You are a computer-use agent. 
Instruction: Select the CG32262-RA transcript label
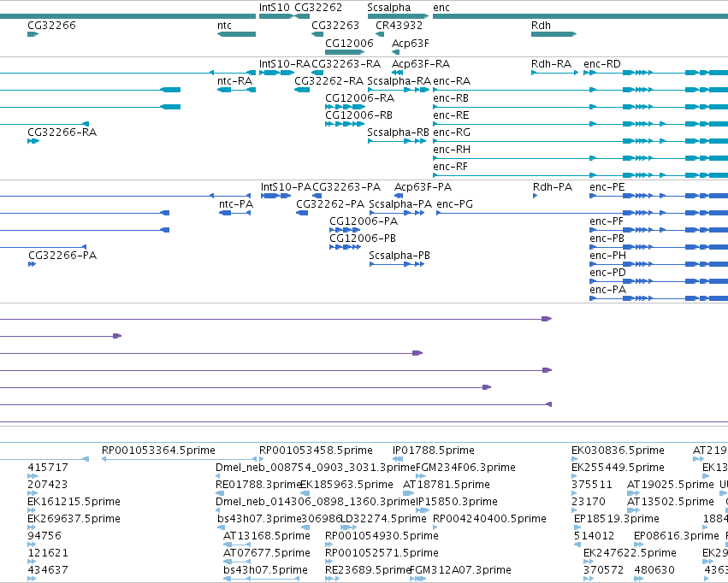(328, 80)
